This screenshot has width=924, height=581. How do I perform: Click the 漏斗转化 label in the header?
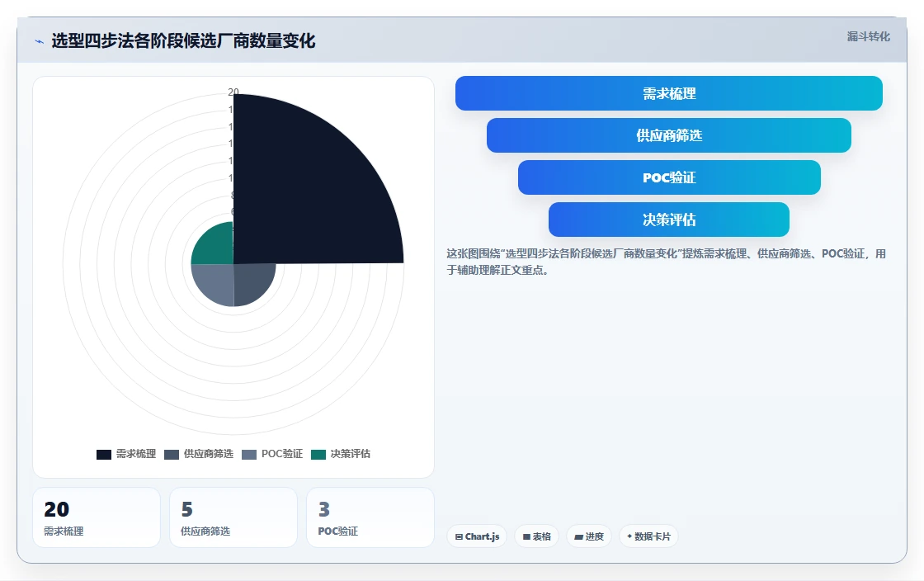click(869, 36)
